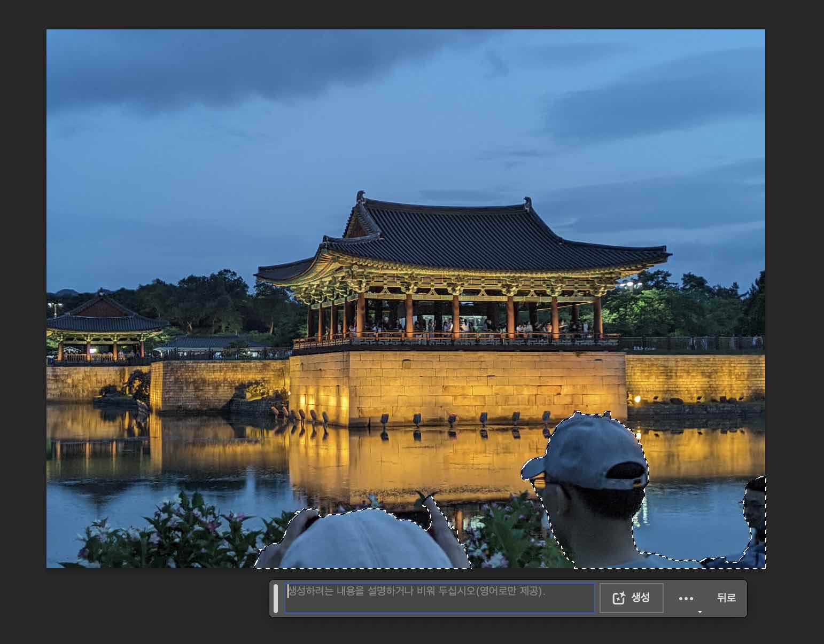Click the 뒤로 back button

pyautogui.click(x=726, y=598)
